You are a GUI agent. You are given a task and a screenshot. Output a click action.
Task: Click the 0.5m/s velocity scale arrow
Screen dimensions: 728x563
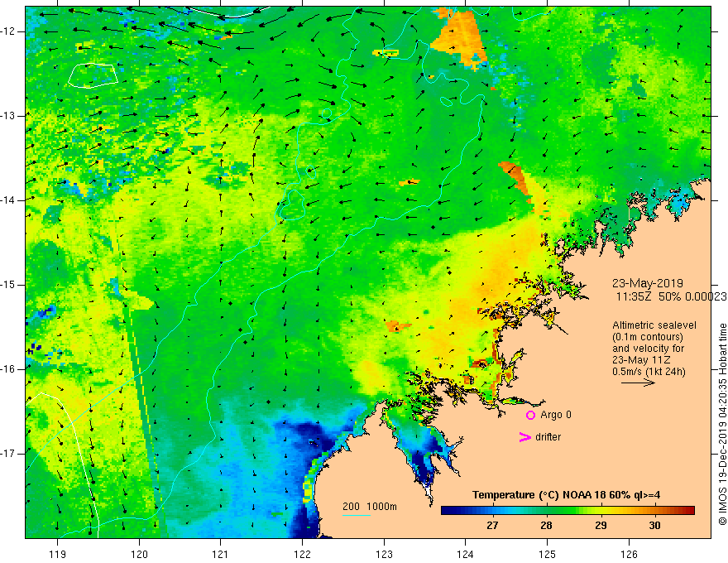(638, 383)
